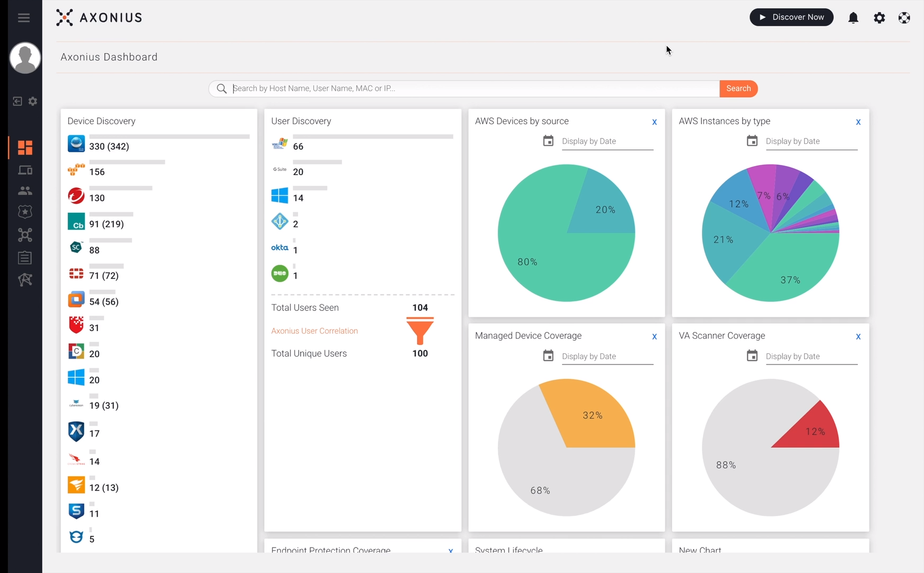Open calendar icon in AWS Instances by type
The image size is (924, 573).
pyautogui.click(x=752, y=141)
